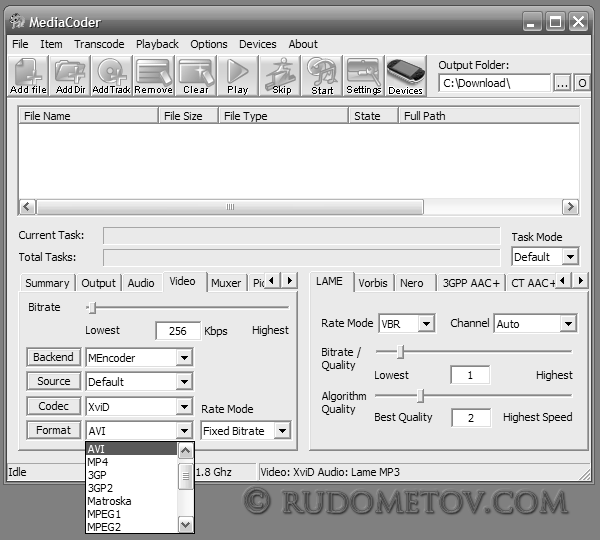Open the Transcode menu
Image resolution: width=600 pixels, height=540 pixels.
point(99,44)
